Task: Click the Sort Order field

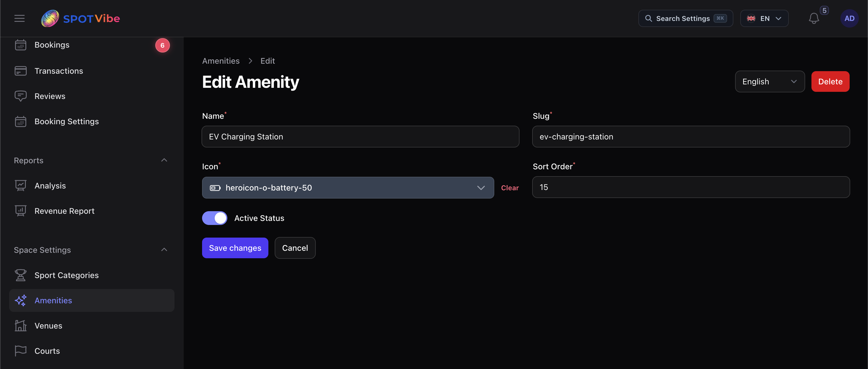Action: coord(691,187)
